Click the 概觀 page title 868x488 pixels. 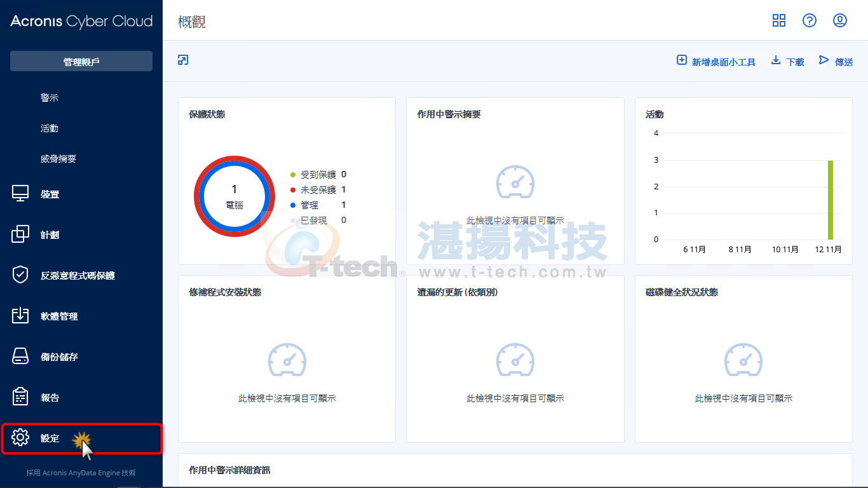pos(193,22)
